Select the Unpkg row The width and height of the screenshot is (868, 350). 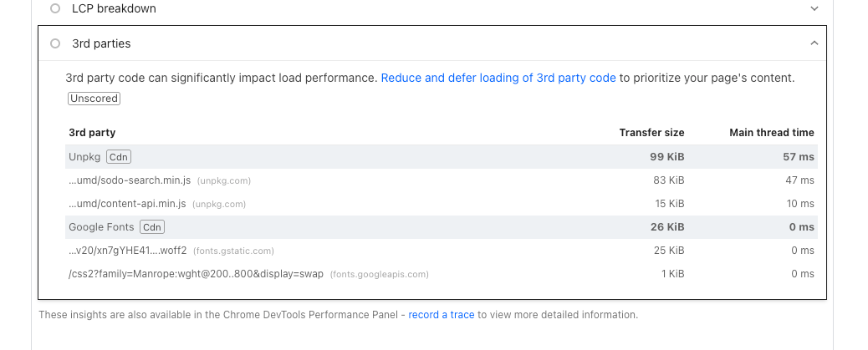tap(84, 157)
